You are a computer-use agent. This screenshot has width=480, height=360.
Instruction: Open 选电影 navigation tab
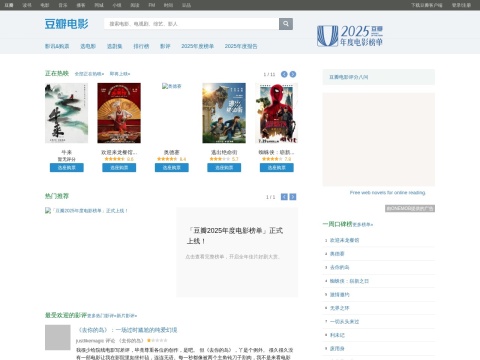coord(88,46)
